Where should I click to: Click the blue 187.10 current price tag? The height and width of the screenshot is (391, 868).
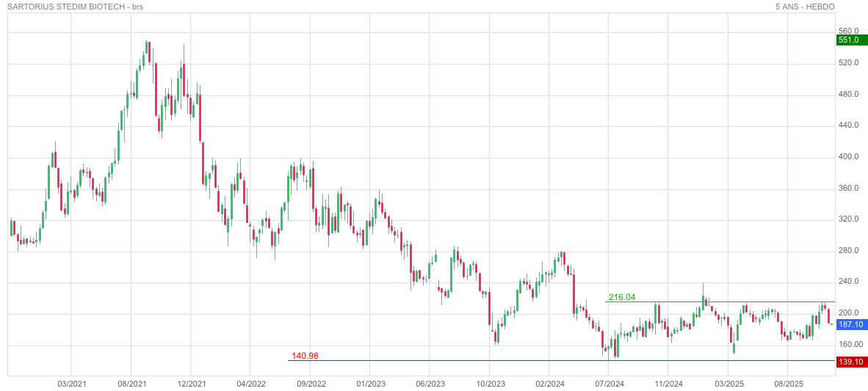pyautogui.click(x=851, y=324)
